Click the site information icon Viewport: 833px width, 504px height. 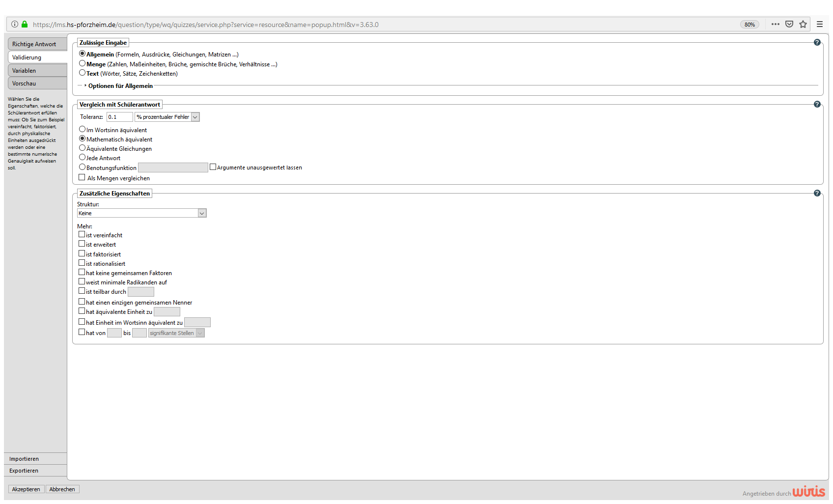point(15,25)
